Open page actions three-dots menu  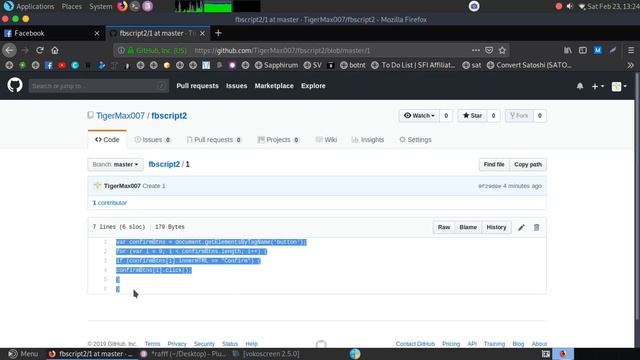tap(476, 50)
